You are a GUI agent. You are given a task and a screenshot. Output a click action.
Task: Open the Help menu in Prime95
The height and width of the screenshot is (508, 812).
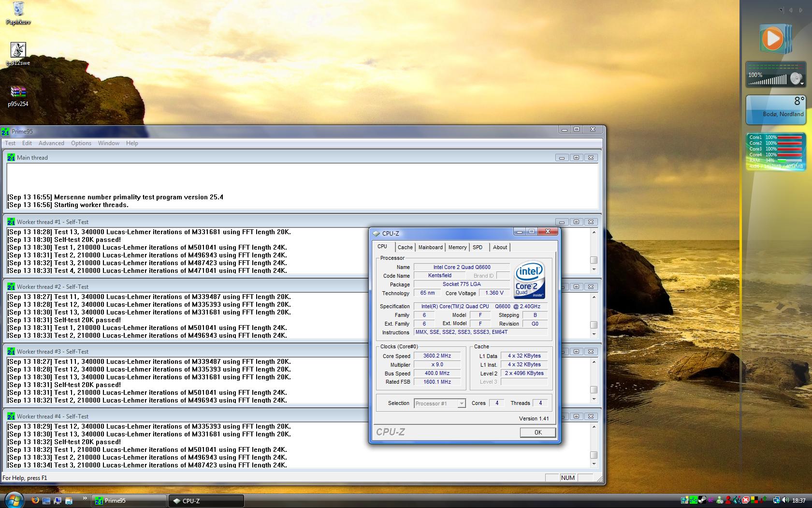[132, 143]
